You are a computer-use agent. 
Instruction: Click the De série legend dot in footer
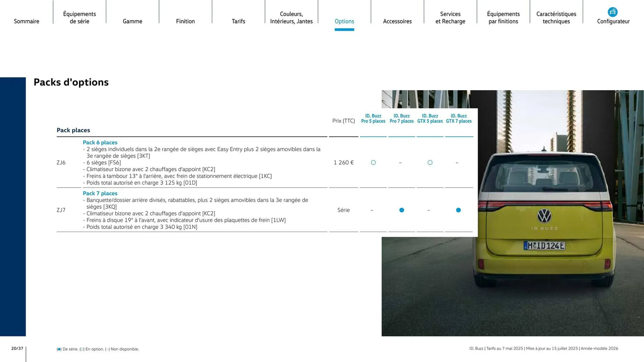point(59,349)
